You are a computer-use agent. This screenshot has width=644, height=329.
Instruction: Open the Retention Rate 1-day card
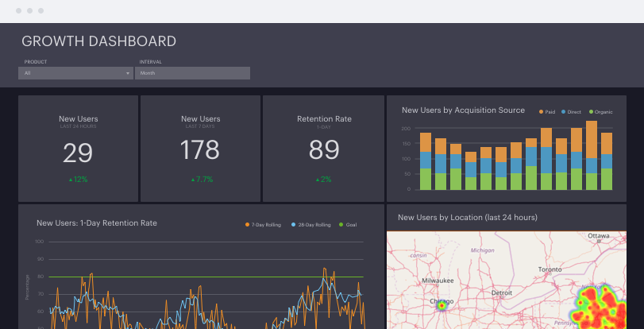(324, 149)
